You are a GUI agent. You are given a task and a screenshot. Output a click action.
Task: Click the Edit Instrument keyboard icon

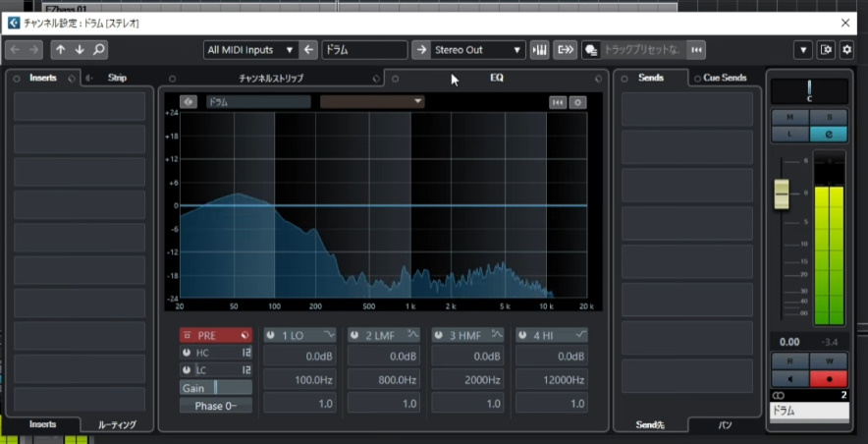click(539, 50)
